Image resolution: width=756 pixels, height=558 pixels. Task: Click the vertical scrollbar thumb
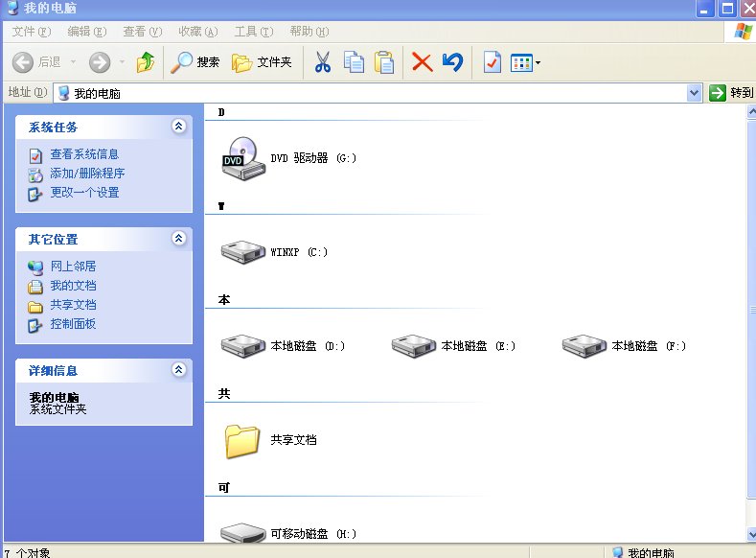click(x=751, y=309)
